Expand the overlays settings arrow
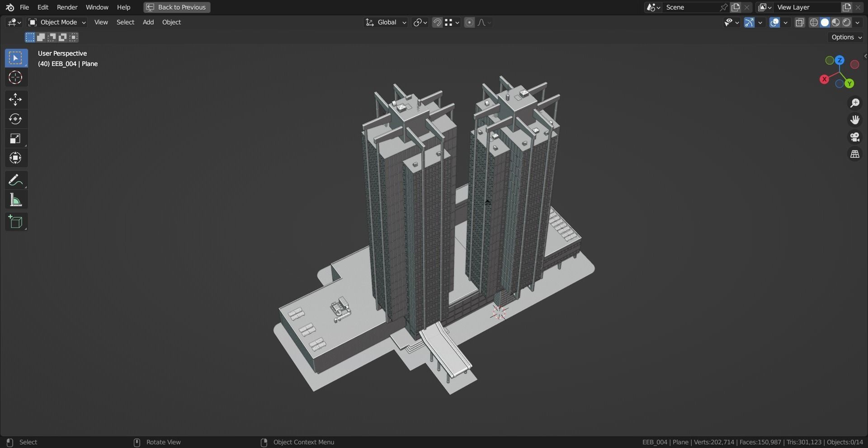 786,22
